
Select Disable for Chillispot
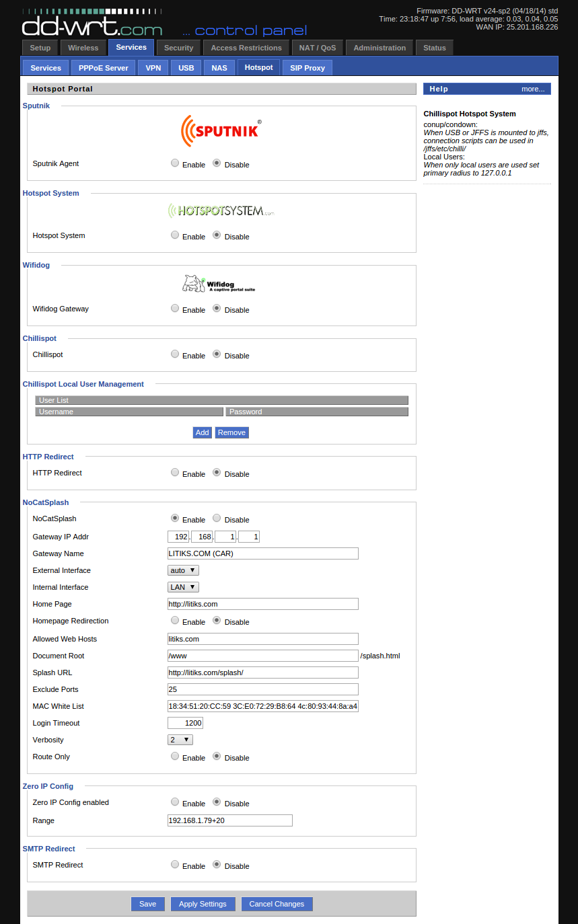[217, 354]
